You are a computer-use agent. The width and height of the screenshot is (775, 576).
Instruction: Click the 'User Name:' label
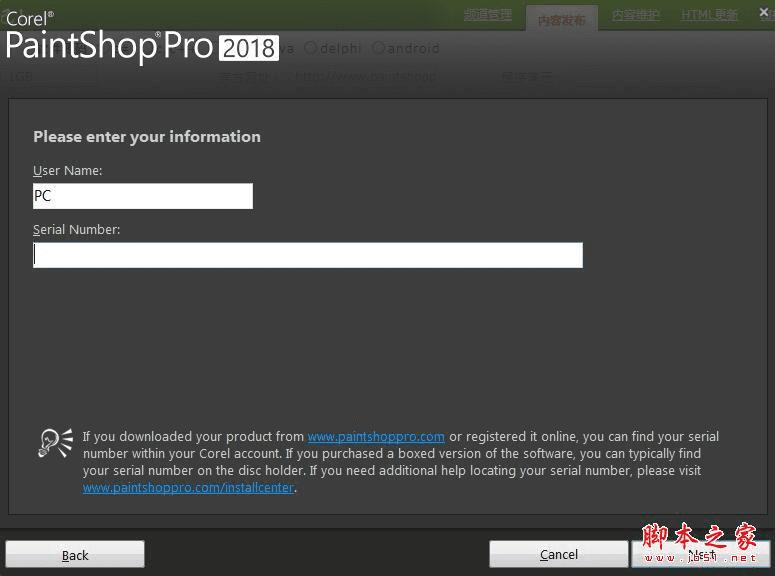tap(68, 171)
